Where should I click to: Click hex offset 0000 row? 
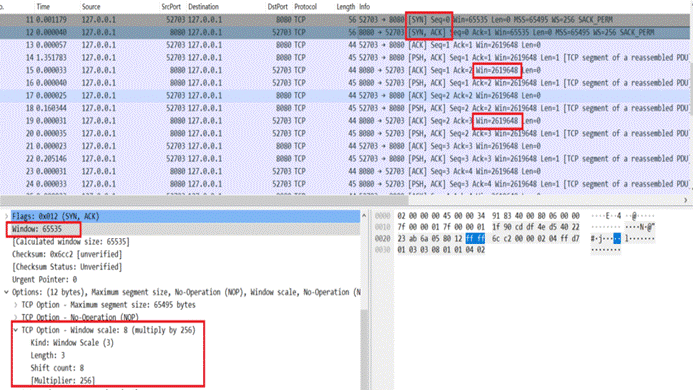click(x=383, y=216)
